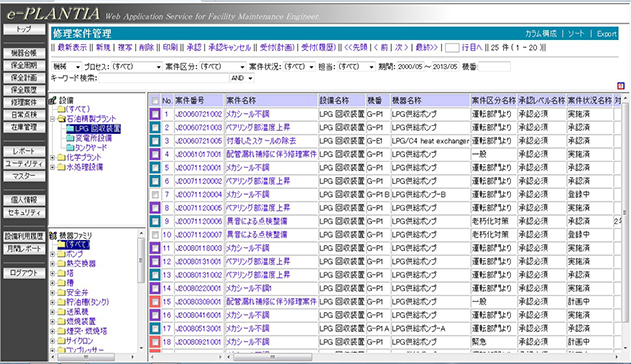Image resolution: width=631 pixels, height=364 pixels.
Task: Check the checkbox for row 1 J20060721002
Action: coord(155,114)
